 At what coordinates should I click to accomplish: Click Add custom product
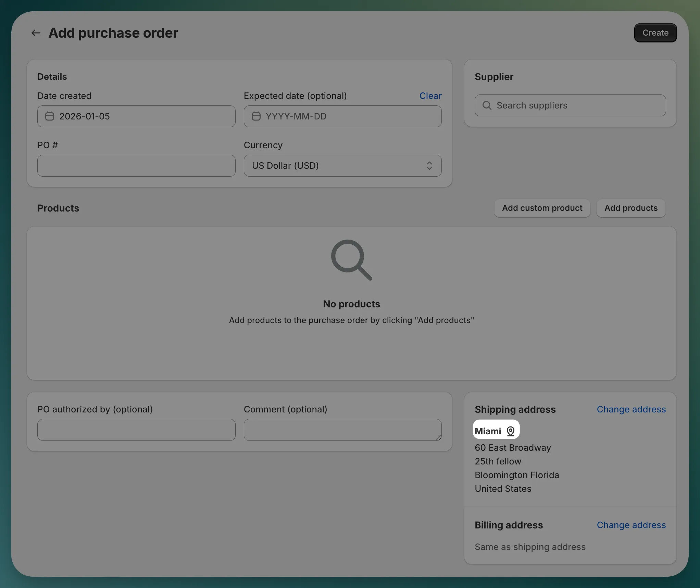pos(542,208)
